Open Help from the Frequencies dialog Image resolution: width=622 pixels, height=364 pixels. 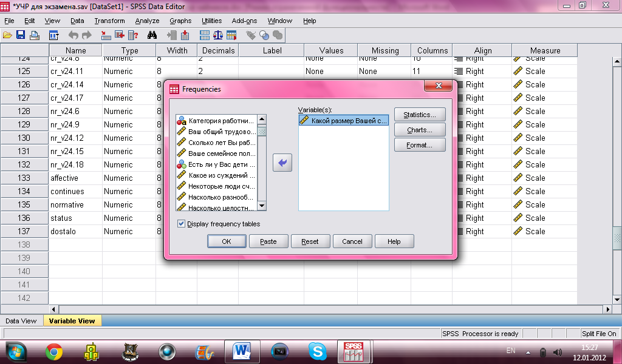click(394, 241)
